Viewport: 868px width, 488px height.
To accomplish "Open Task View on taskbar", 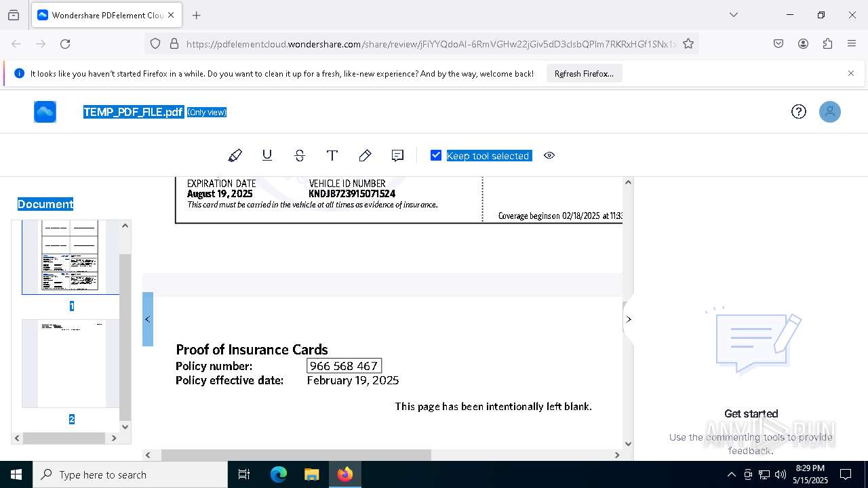I will point(244,474).
